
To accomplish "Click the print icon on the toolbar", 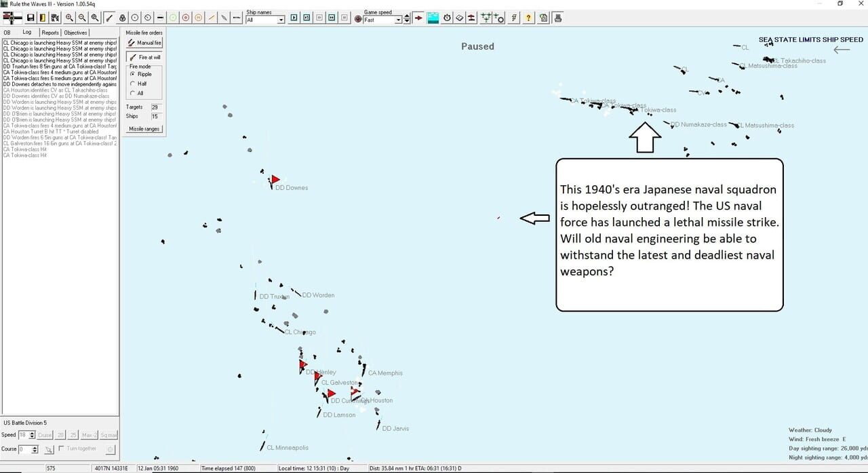I will click(x=557, y=18).
